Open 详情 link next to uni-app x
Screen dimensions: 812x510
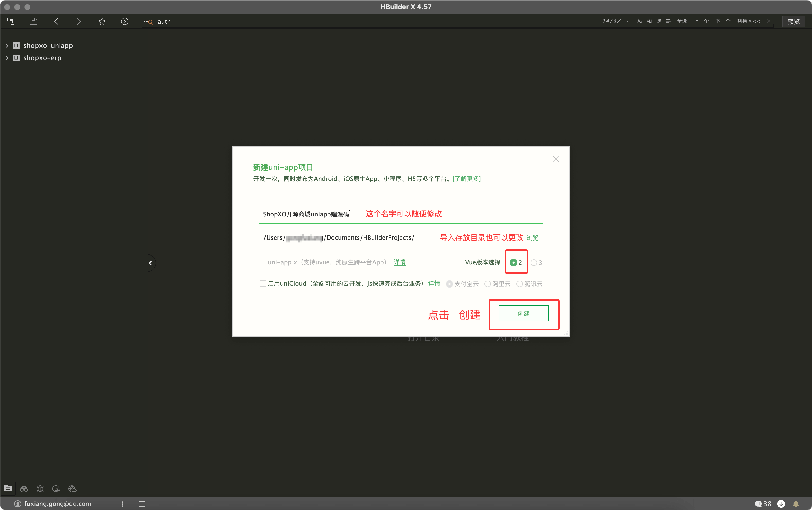point(399,262)
